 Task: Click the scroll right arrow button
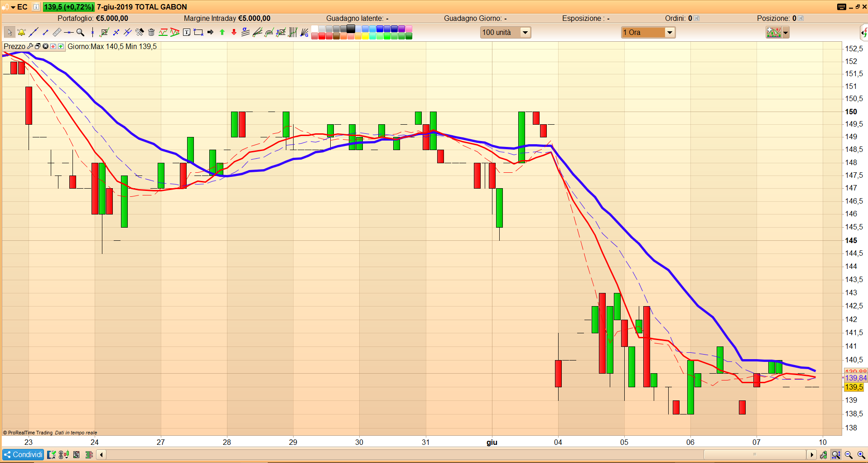(811, 454)
